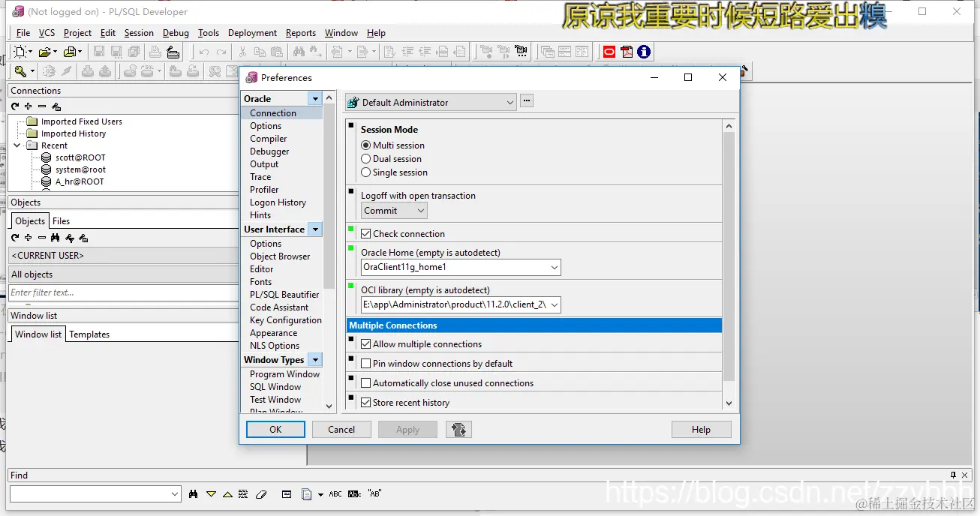This screenshot has height=516, width=980.
Task: Refresh the Connections panel list
Action: pos(15,106)
